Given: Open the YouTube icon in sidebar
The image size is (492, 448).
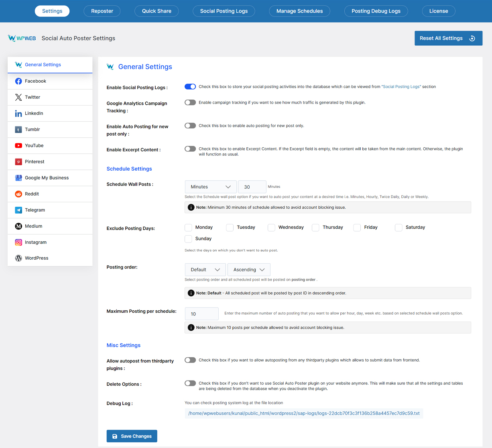Looking at the screenshot, I should 18,146.
